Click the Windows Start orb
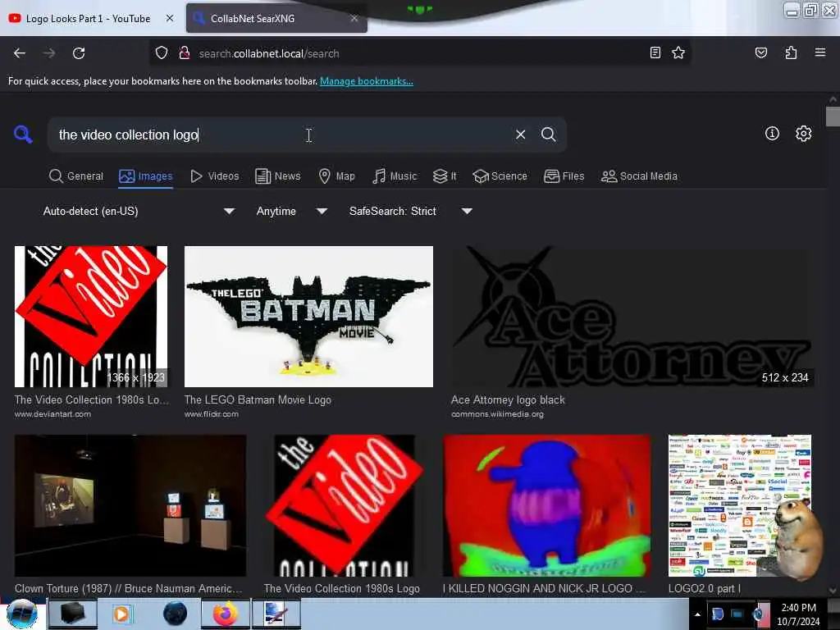Viewport: 840px width, 630px height. click(x=22, y=614)
